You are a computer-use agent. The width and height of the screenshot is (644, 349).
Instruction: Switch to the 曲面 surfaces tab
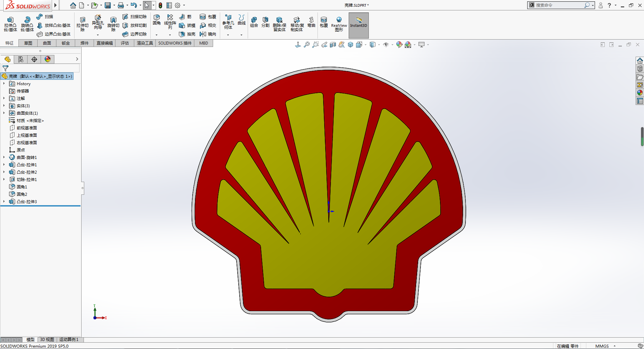pos(47,43)
